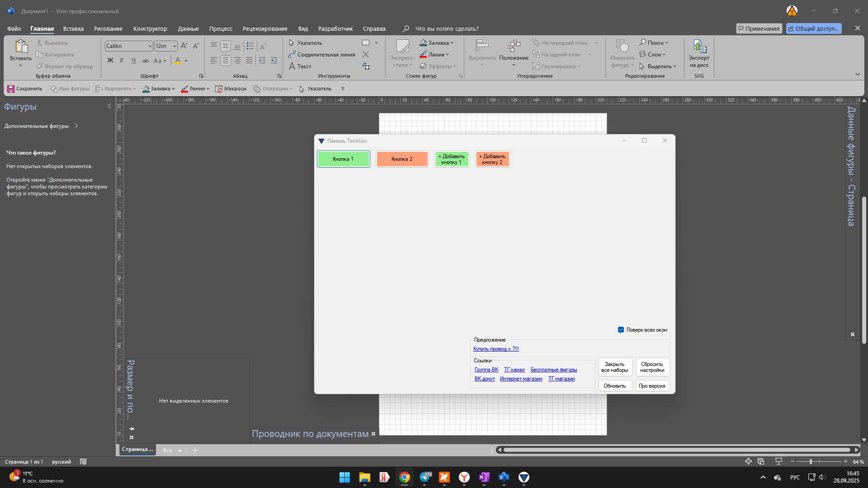Click the bulleted list icon

[250, 46]
